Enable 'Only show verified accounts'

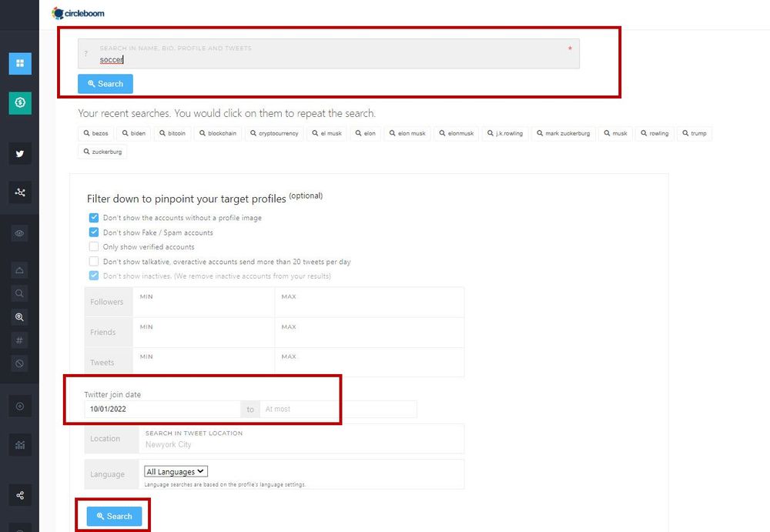pyautogui.click(x=93, y=246)
